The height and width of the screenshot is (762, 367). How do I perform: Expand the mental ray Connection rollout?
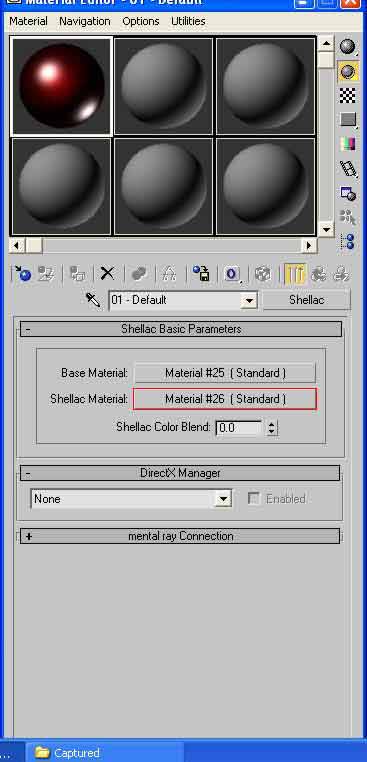[180, 536]
